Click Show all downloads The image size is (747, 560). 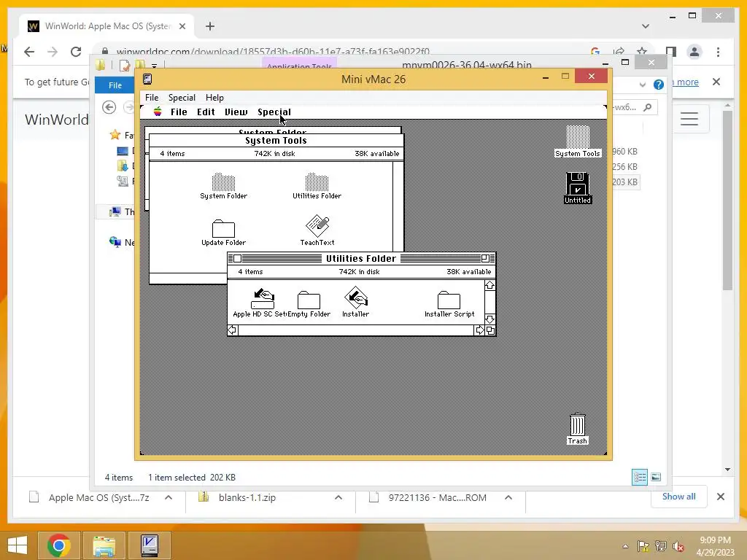click(x=679, y=497)
